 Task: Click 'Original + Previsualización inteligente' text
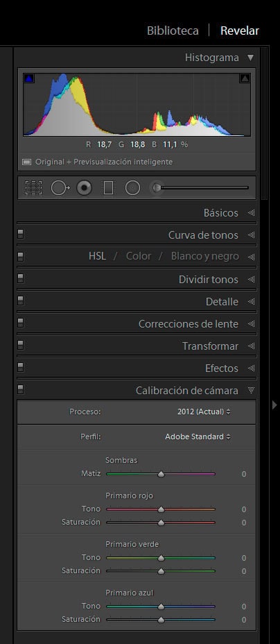tap(104, 162)
